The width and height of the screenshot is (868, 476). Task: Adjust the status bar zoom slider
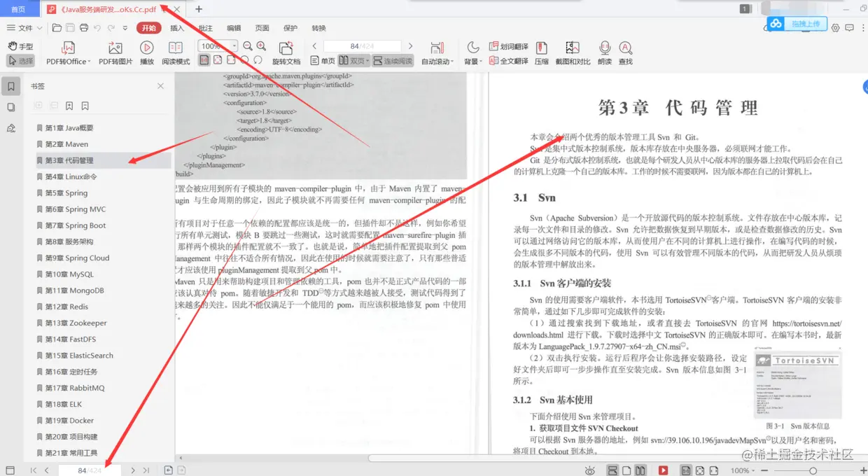pos(813,470)
